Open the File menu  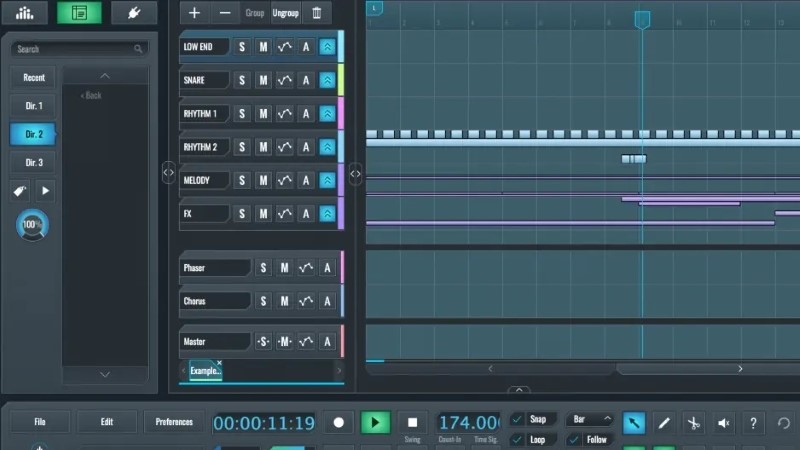coord(40,422)
